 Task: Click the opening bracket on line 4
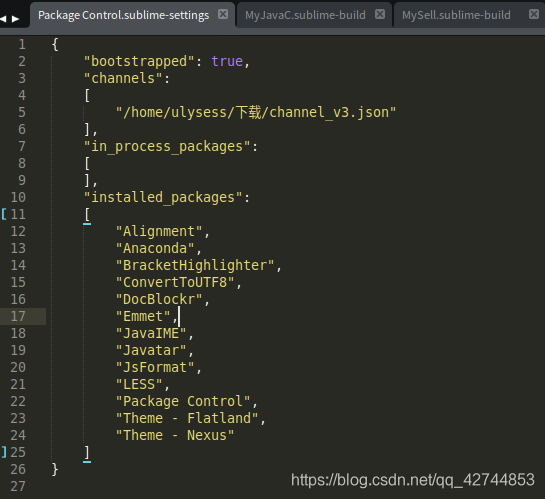pyautogui.click(x=87, y=95)
